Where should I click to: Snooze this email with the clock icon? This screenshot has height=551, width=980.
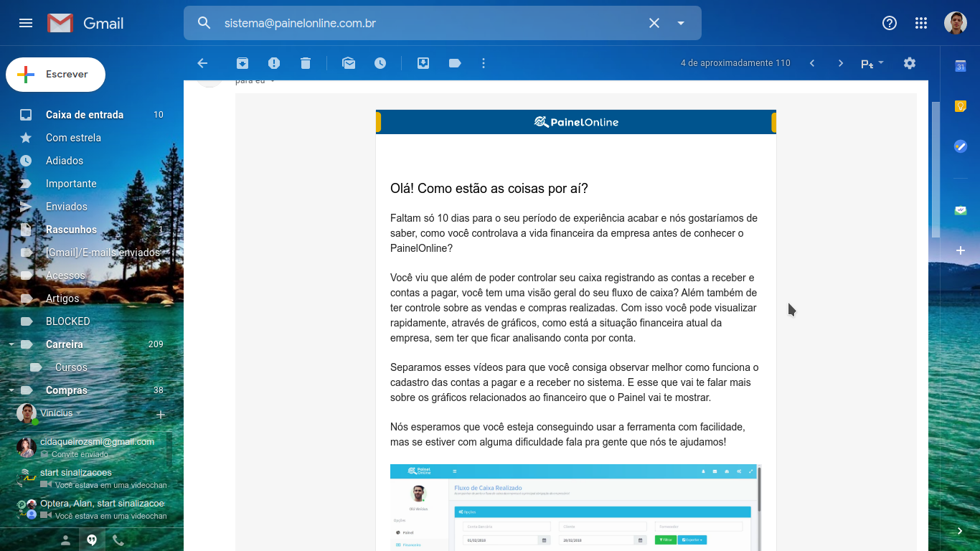[x=380, y=63]
